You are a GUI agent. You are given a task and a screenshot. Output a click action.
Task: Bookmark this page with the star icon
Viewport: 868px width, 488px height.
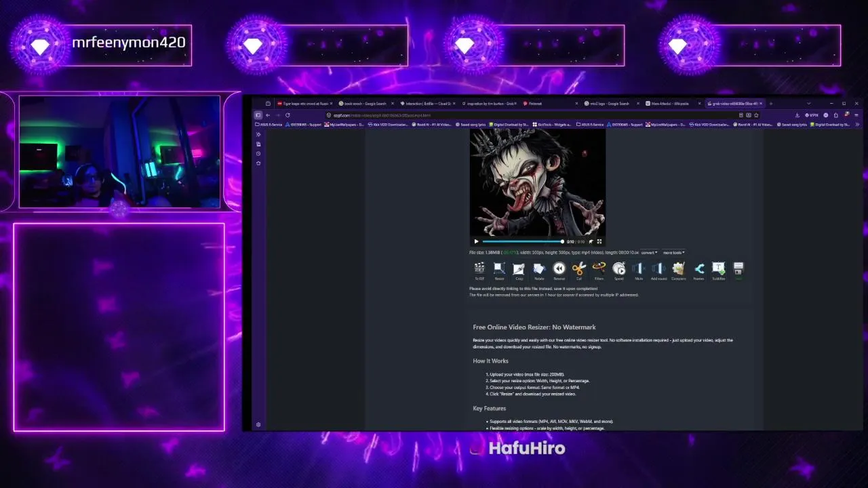[x=756, y=115]
